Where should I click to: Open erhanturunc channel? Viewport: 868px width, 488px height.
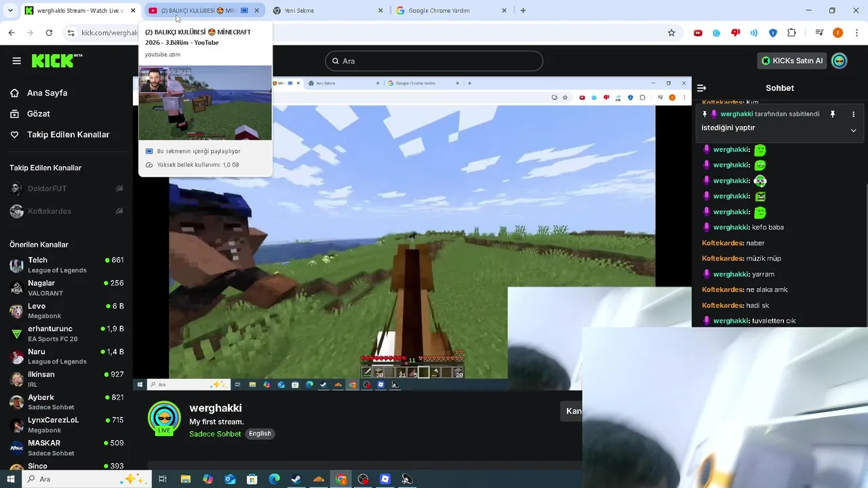[x=66, y=333]
